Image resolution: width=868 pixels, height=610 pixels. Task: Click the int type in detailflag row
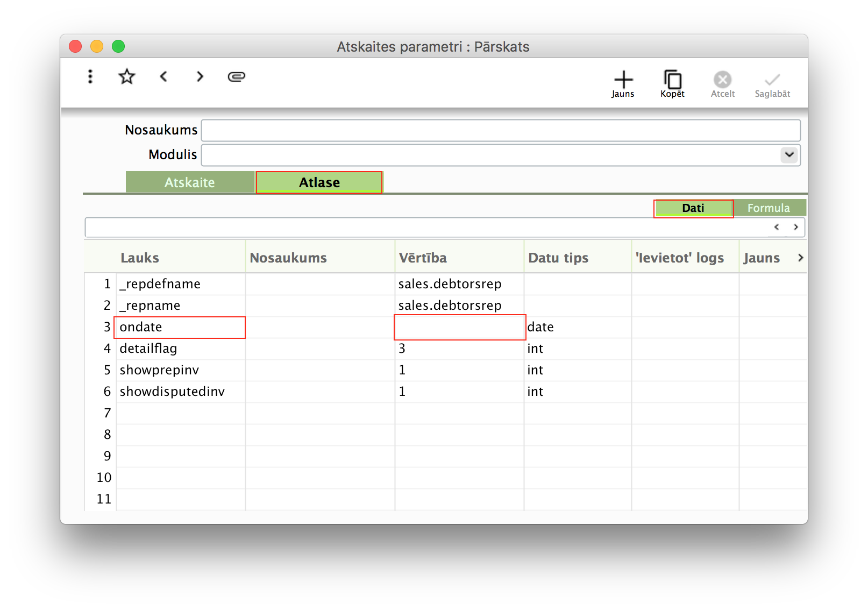(535, 349)
